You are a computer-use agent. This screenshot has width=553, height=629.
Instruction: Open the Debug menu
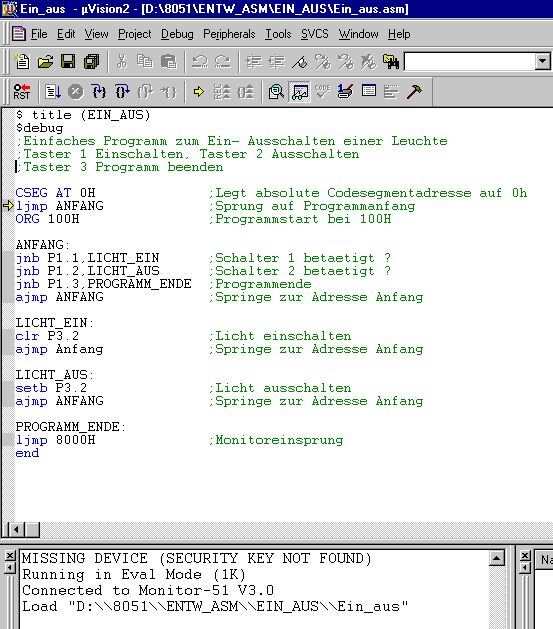coord(177,34)
